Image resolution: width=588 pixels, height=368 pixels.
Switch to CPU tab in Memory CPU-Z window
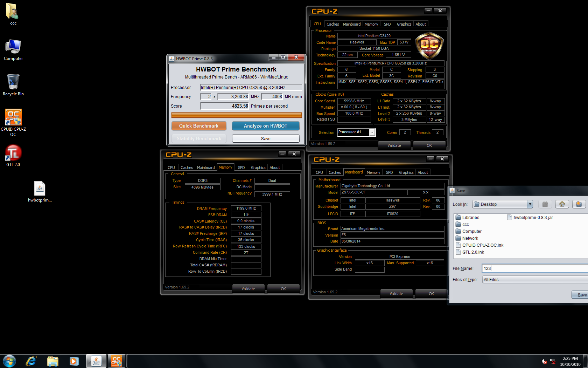[171, 168]
